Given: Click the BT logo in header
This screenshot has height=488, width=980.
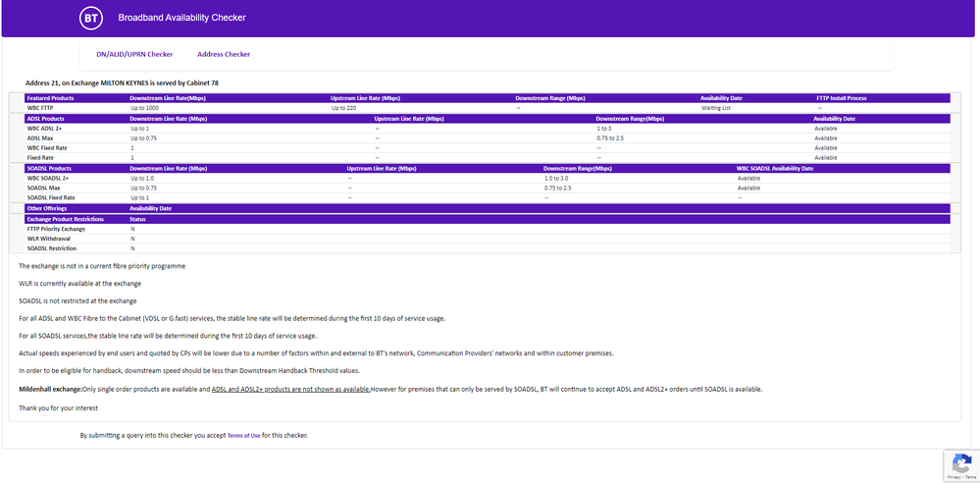Looking at the screenshot, I should pyautogui.click(x=90, y=18).
